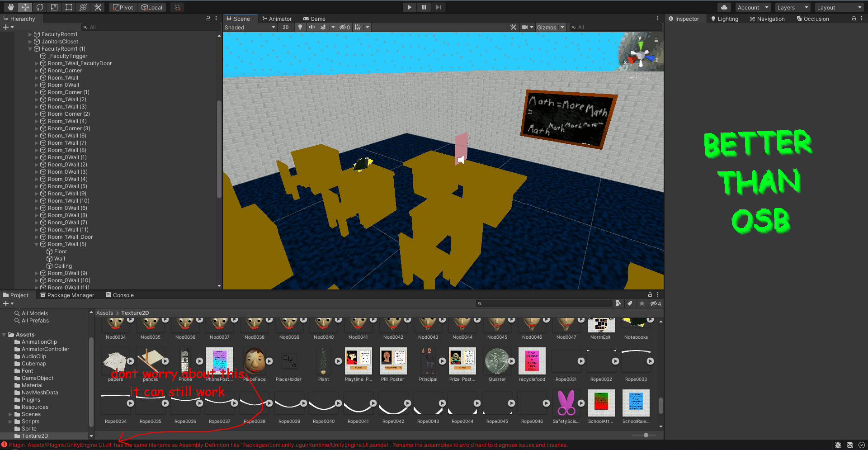Screen dimensions: 868x450
Task: Mute scene view audio with speaker icon
Action: pyautogui.click(x=311, y=27)
